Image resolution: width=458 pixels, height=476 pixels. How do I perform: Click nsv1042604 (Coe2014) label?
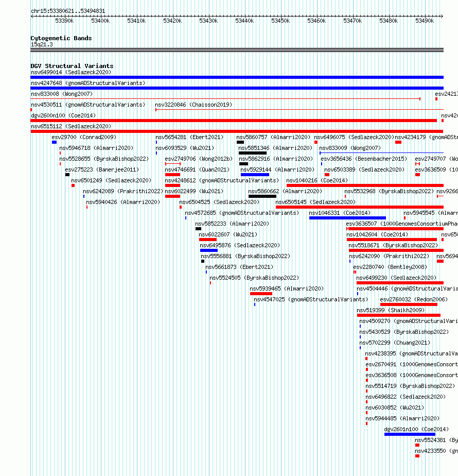click(x=377, y=235)
